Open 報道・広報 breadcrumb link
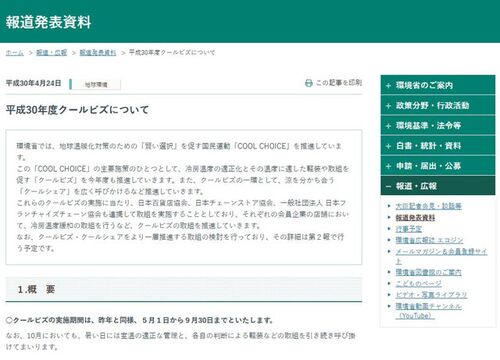Viewport: 500px width, 360px height. 51,53
